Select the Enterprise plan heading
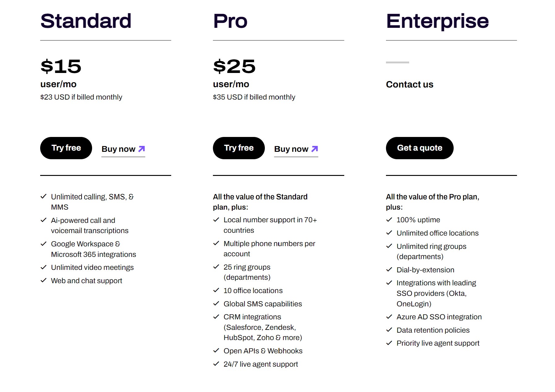This screenshot has height=392, width=555. pyautogui.click(x=437, y=21)
